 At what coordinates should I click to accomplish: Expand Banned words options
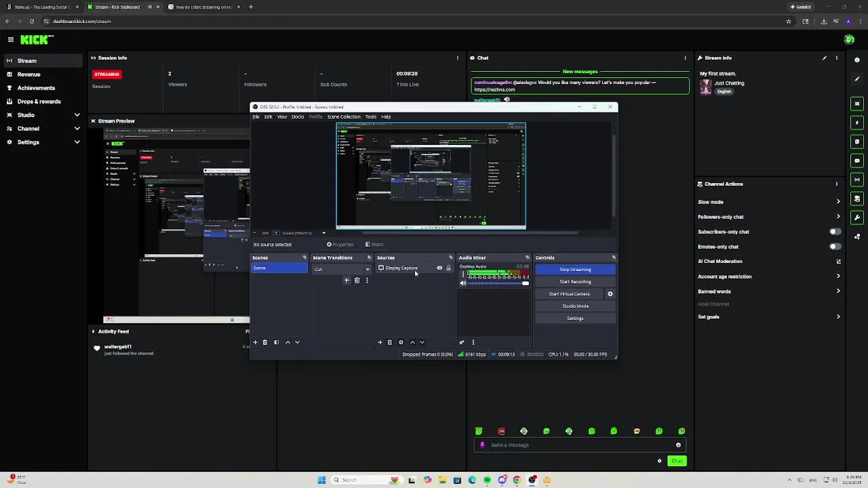point(838,291)
